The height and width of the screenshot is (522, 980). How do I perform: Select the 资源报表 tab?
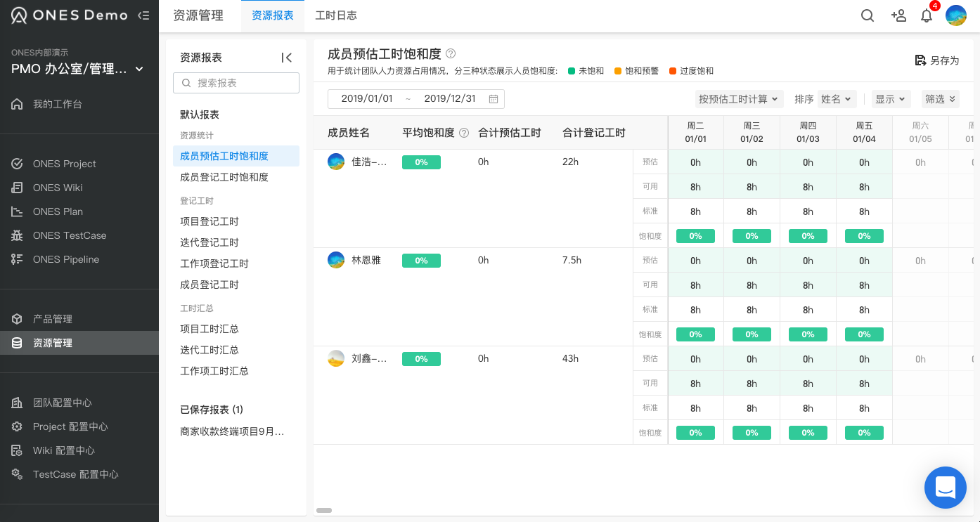point(273,15)
